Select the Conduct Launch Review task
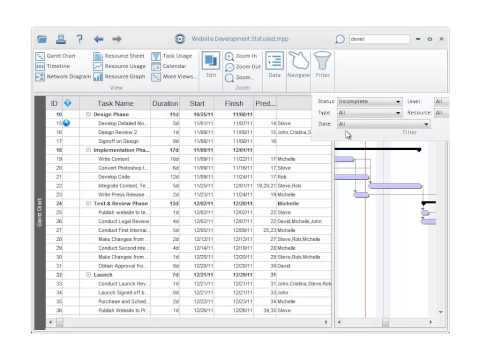This screenshot has height=360, width=480. coord(189,283)
